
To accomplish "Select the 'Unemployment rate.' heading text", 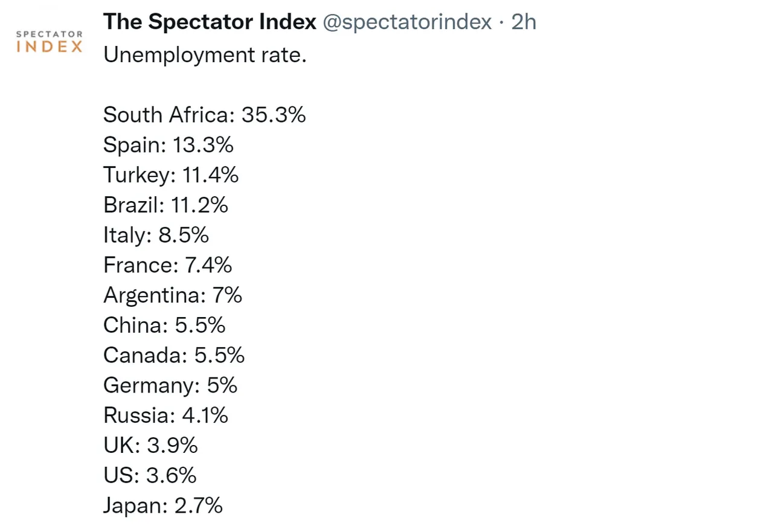I will pyautogui.click(x=205, y=55).
